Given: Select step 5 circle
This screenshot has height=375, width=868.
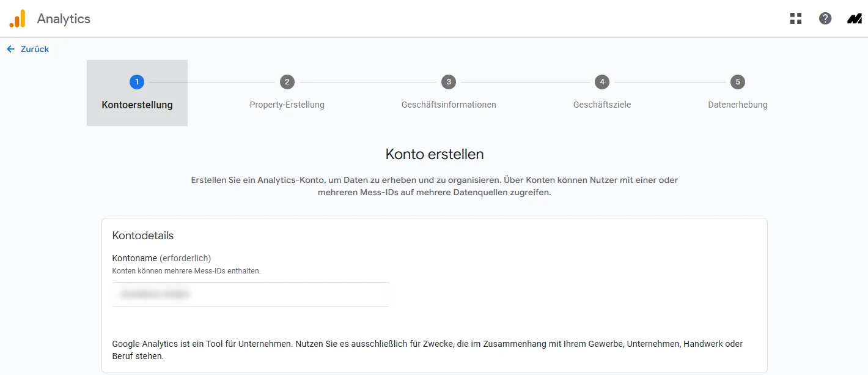Looking at the screenshot, I should click(x=738, y=81).
